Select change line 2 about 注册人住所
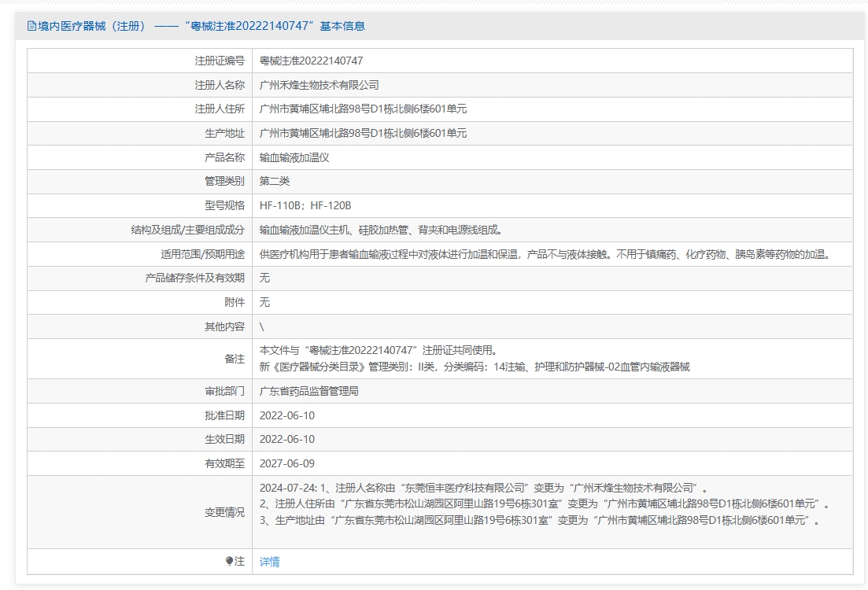 545,504
